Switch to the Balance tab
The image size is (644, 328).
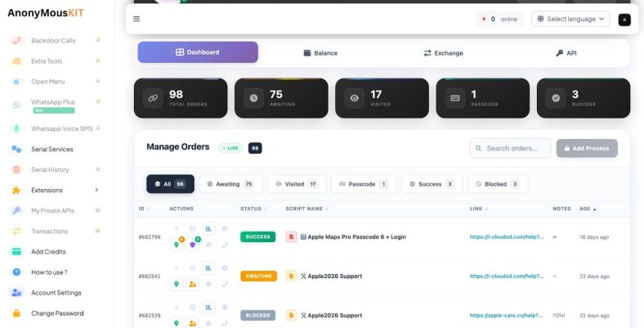tap(320, 53)
